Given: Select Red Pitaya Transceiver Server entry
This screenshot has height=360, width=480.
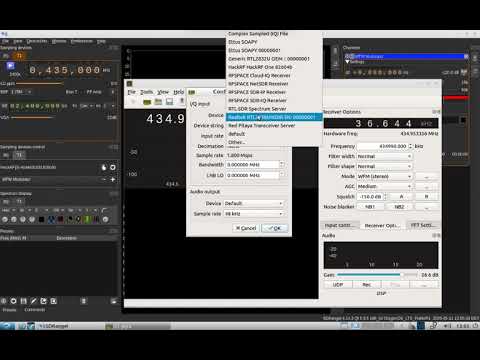Looking at the screenshot, I should (x=274, y=125).
